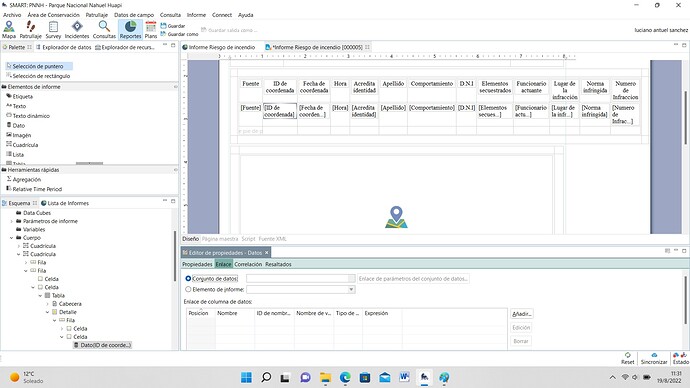
Task: Click the [ID de coordenada] data cell
Action: tap(280, 111)
